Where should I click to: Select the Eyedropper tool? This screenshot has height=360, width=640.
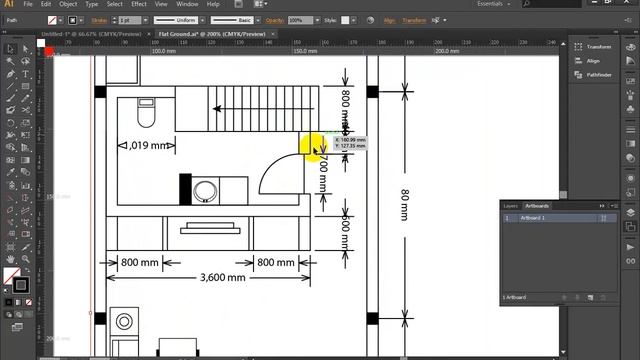pos(10,172)
